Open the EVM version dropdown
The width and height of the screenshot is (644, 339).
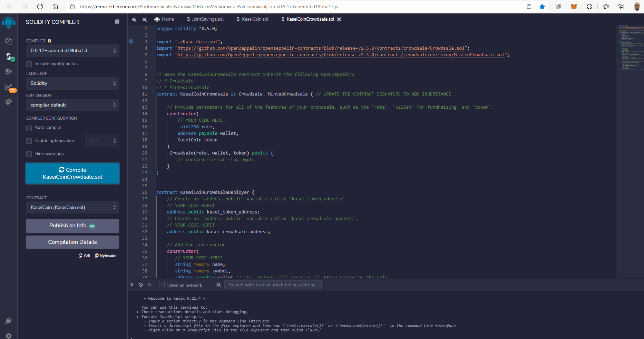coord(72,105)
